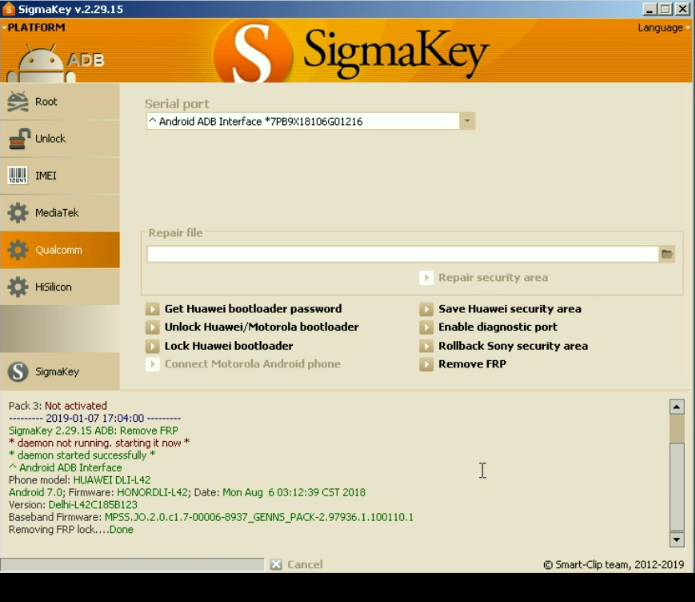The width and height of the screenshot is (695, 602).
Task: Click the progress bar at bottom left
Action: [x=132, y=564]
